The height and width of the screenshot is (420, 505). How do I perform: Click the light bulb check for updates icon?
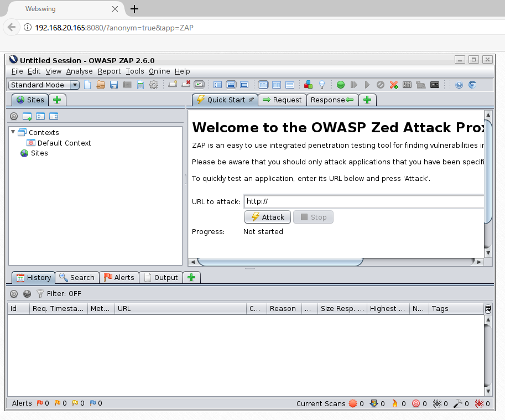[x=322, y=85]
